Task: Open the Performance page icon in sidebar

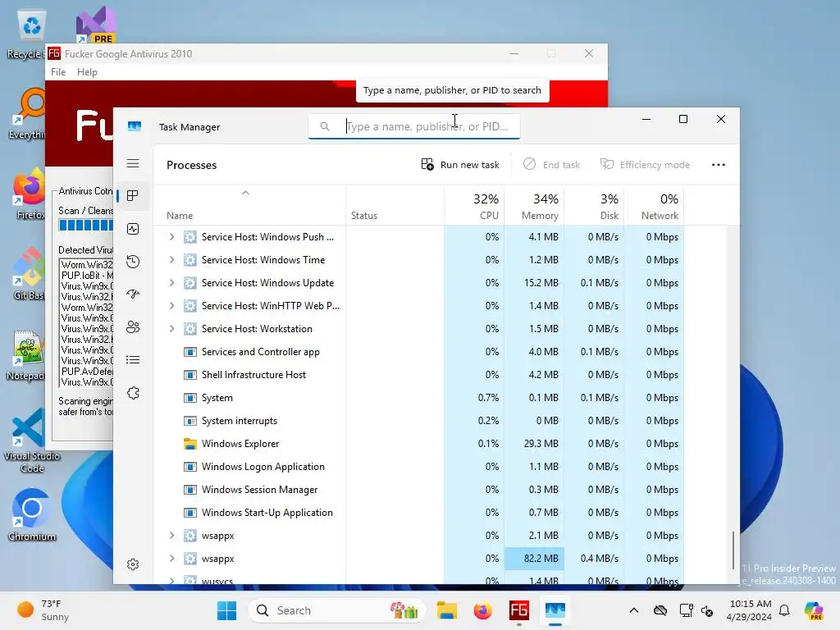Action: [133, 229]
